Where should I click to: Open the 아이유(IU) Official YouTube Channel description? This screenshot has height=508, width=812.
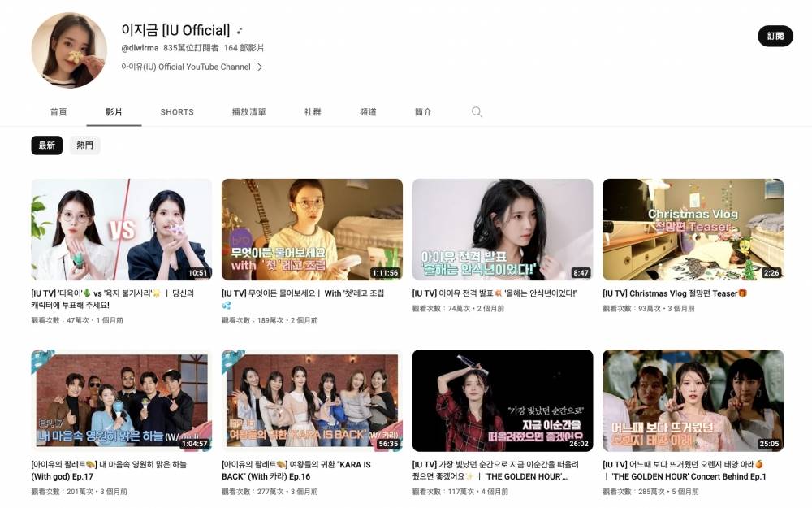pos(186,67)
